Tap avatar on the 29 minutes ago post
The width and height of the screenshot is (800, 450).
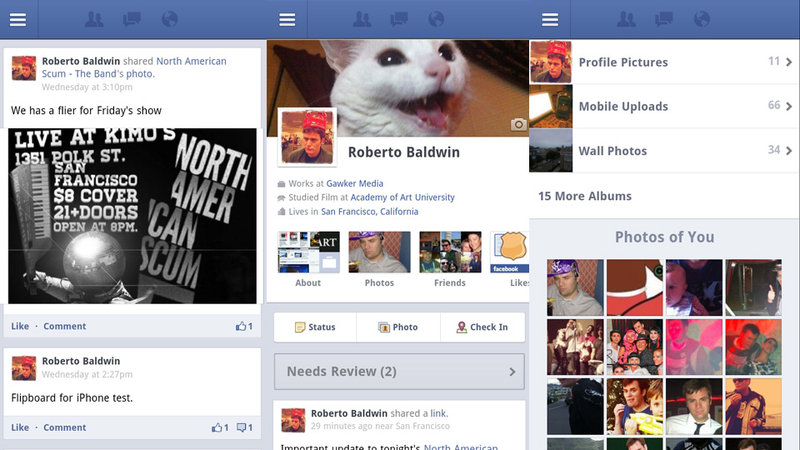(x=293, y=420)
